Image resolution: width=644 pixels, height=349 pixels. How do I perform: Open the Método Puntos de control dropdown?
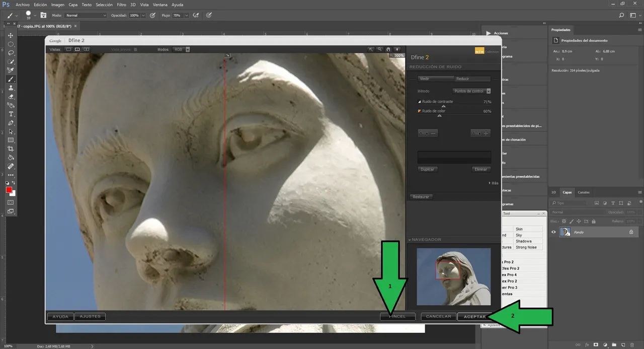471,91
